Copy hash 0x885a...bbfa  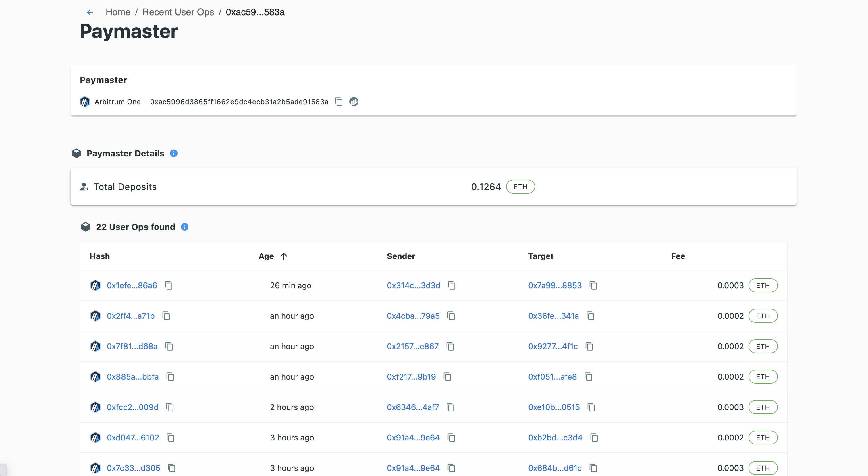click(170, 377)
